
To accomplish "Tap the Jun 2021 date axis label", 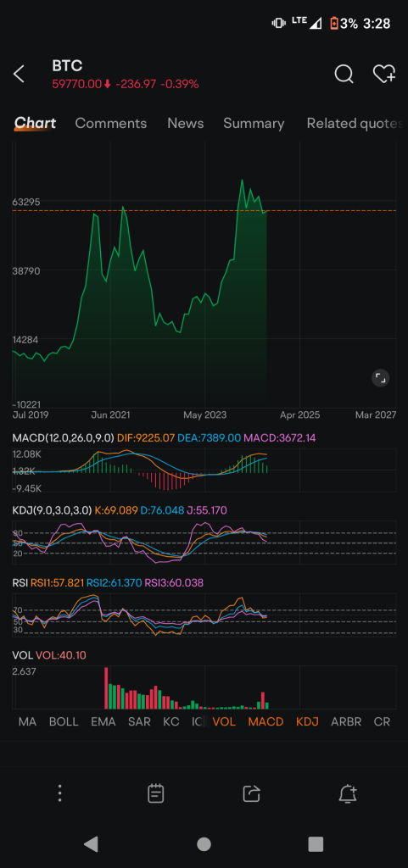I will [x=110, y=415].
